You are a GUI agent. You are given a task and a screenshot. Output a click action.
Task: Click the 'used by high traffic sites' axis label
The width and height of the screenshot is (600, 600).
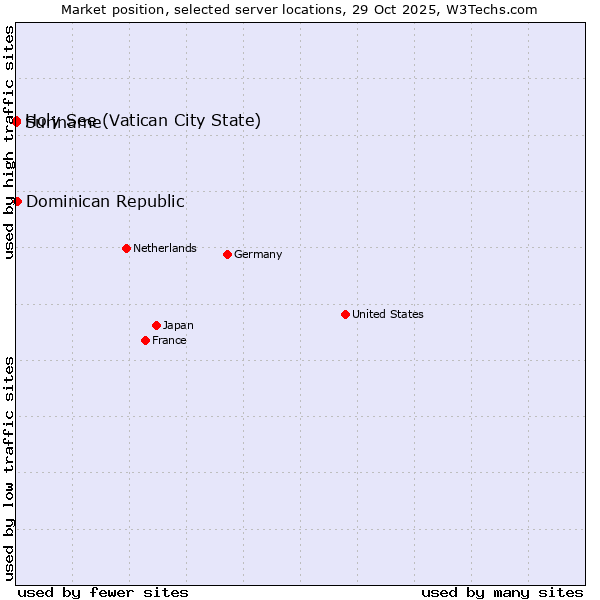tap(9, 142)
